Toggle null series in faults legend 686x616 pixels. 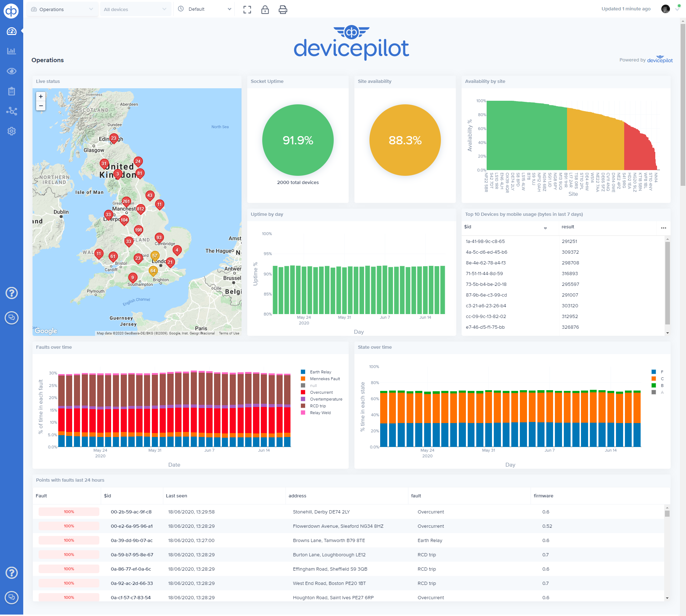(x=309, y=386)
